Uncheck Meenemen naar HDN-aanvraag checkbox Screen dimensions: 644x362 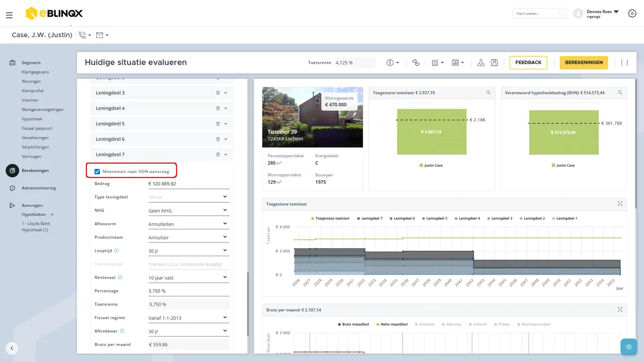tap(97, 172)
